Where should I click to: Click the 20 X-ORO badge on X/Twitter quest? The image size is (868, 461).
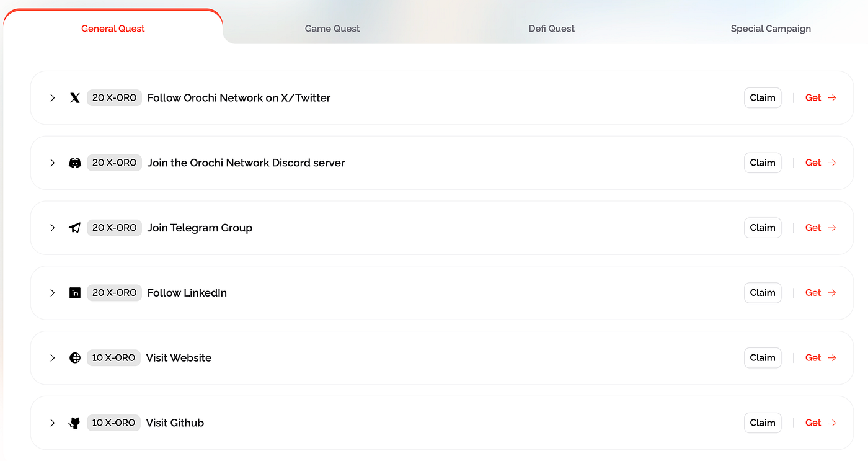point(115,97)
